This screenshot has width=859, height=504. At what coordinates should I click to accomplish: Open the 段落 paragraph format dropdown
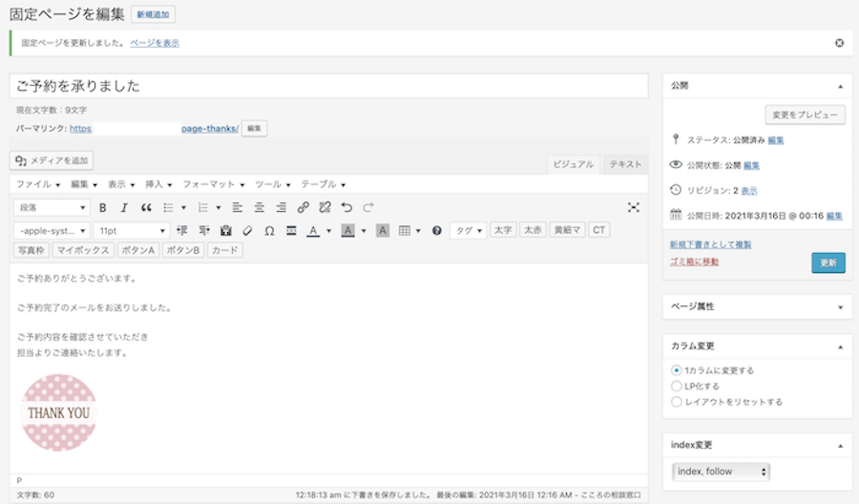pos(52,208)
